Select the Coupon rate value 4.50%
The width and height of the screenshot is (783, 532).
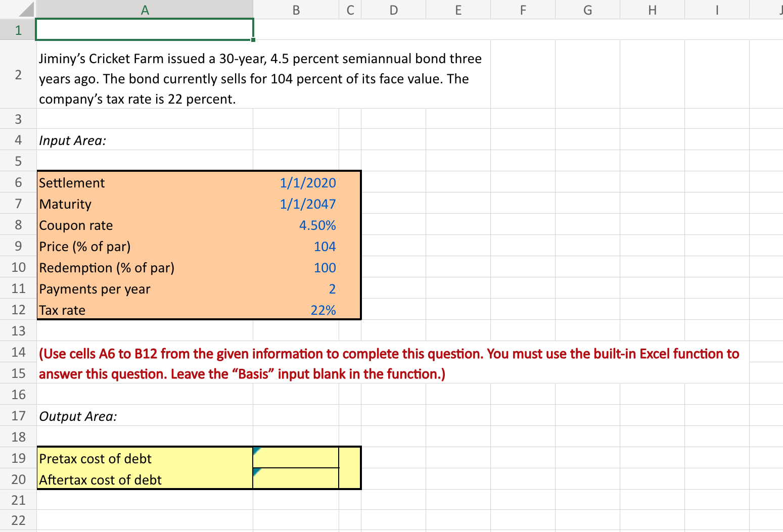pyautogui.click(x=296, y=225)
